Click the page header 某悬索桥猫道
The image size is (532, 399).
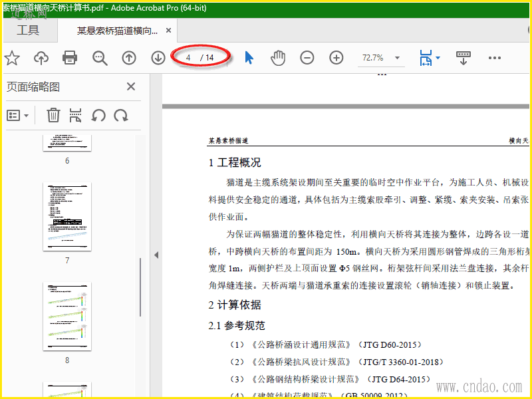[228, 140]
